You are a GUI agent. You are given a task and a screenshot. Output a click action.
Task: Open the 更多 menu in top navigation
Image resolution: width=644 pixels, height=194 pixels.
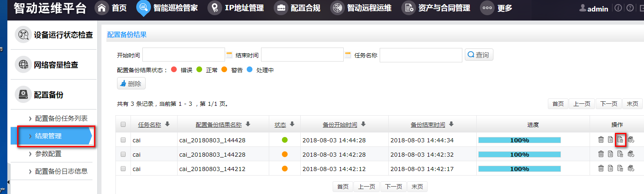496,8
